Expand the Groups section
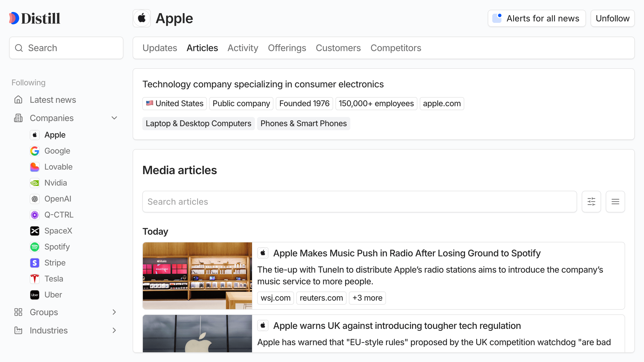This screenshot has width=644, height=362. pos(114,312)
